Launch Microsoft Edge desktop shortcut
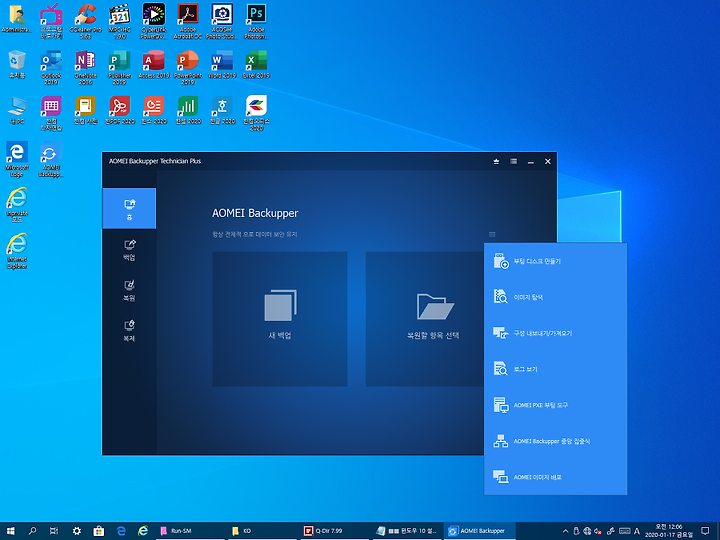 tap(17, 159)
